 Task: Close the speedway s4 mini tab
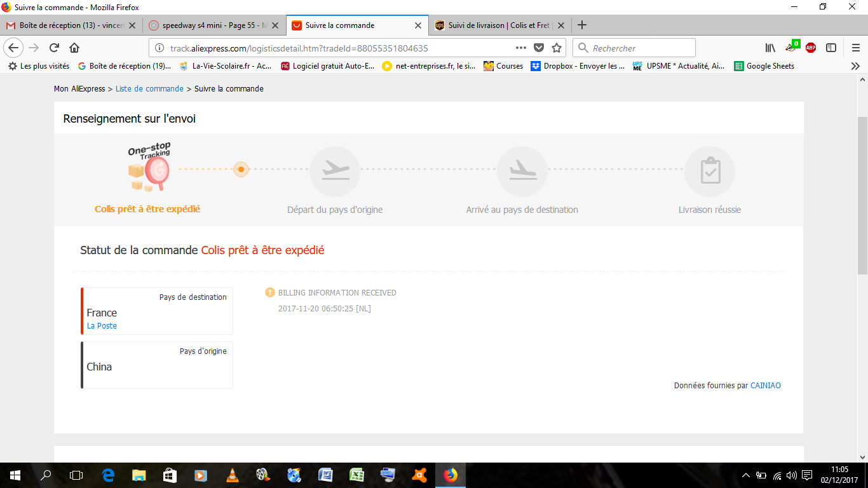pyautogui.click(x=275, y=25)
